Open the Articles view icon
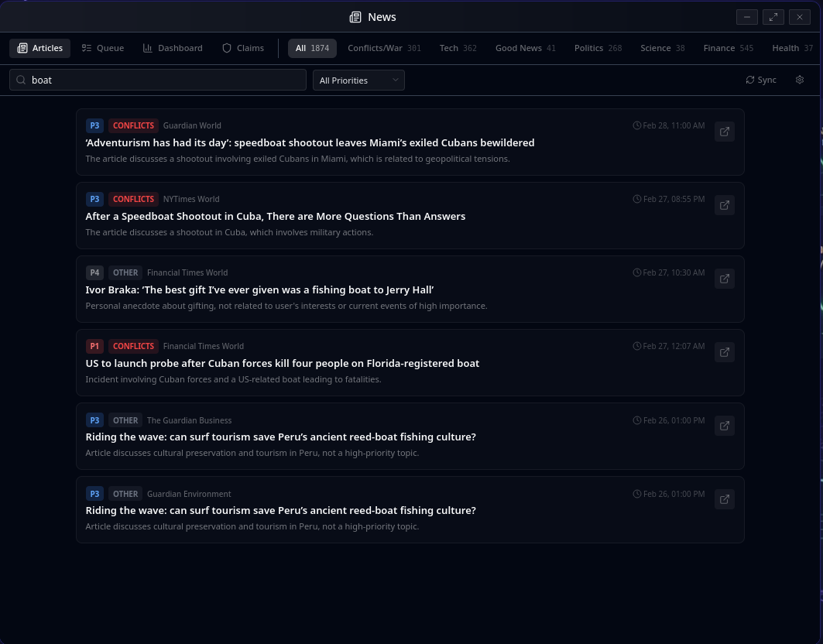The width and height of the screenshot is (823, 644). tap(22, 48)
